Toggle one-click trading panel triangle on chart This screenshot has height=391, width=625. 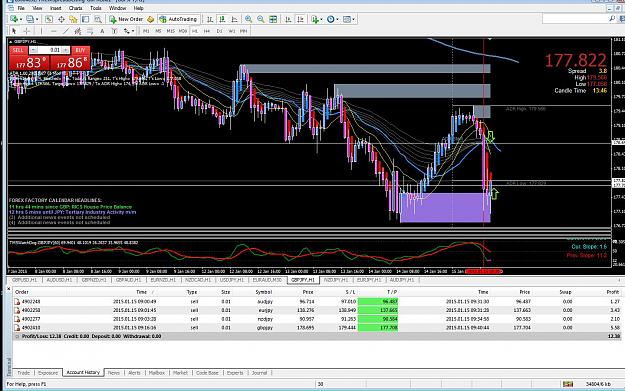(10, 41)
